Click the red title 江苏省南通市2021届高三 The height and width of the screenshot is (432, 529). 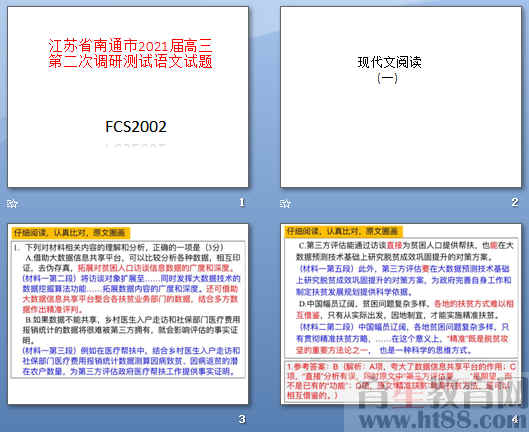coord(130,46)
